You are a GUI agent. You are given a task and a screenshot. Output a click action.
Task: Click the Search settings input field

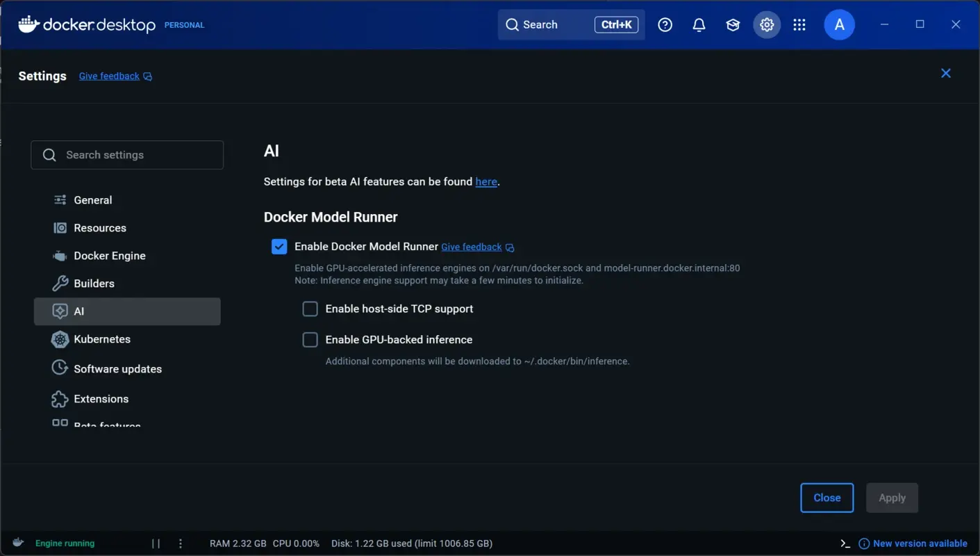tap(127, 154)
